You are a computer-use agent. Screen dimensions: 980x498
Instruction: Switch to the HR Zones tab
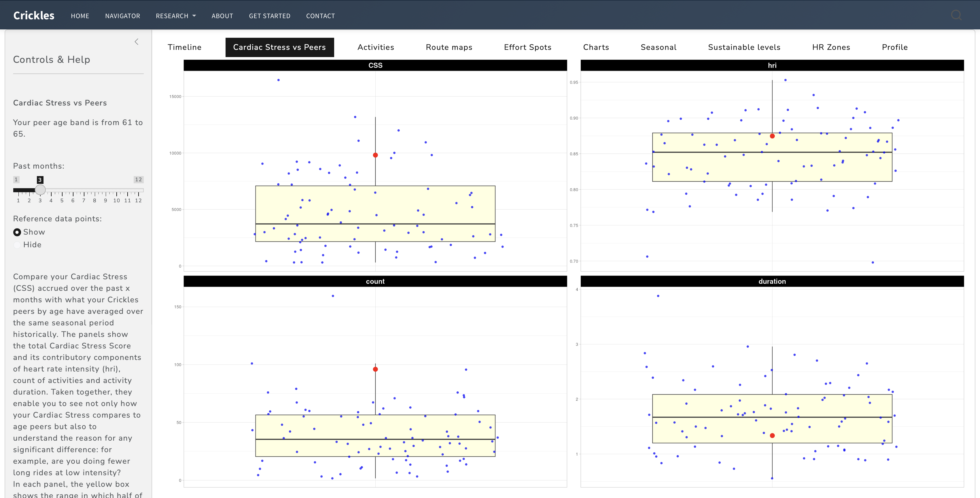[831, 47]
